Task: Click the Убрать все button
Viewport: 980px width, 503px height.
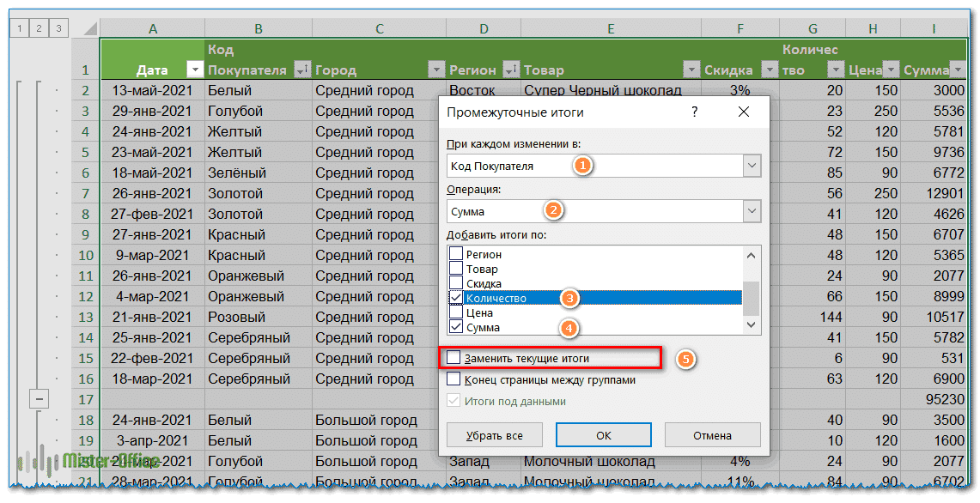Action: 496,435
